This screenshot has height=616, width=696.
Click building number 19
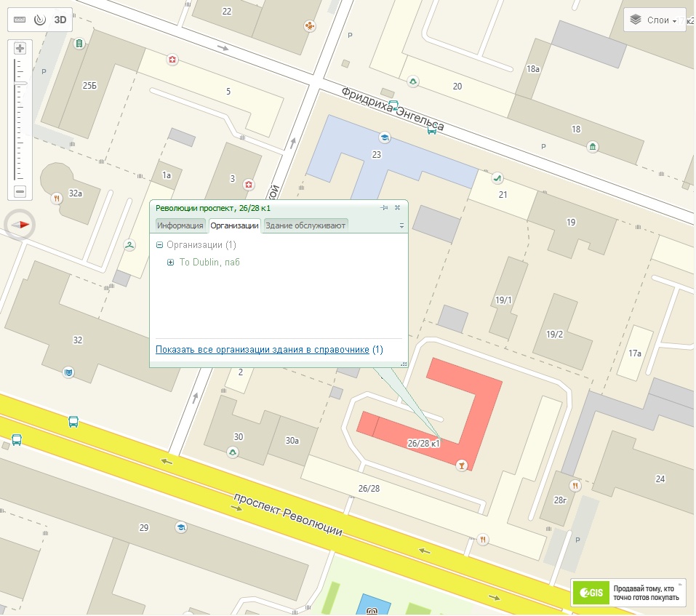click(x=571, y=222)
